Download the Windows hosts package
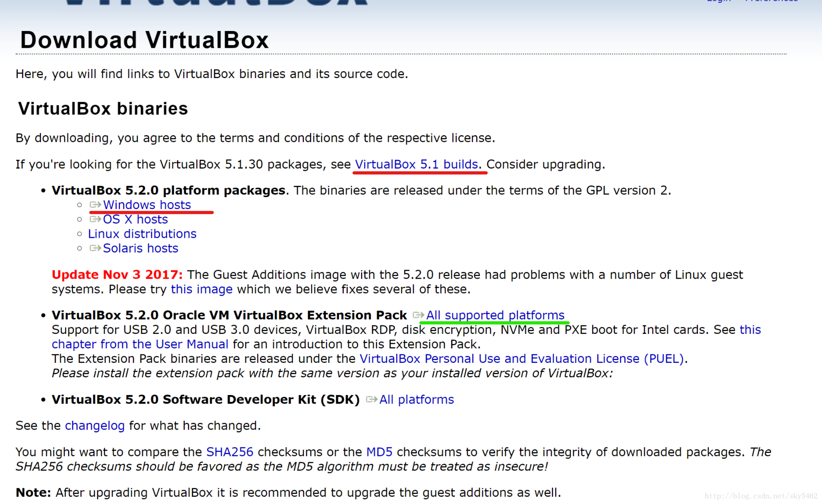Screen dimensions: 822x504 (147, 205)
